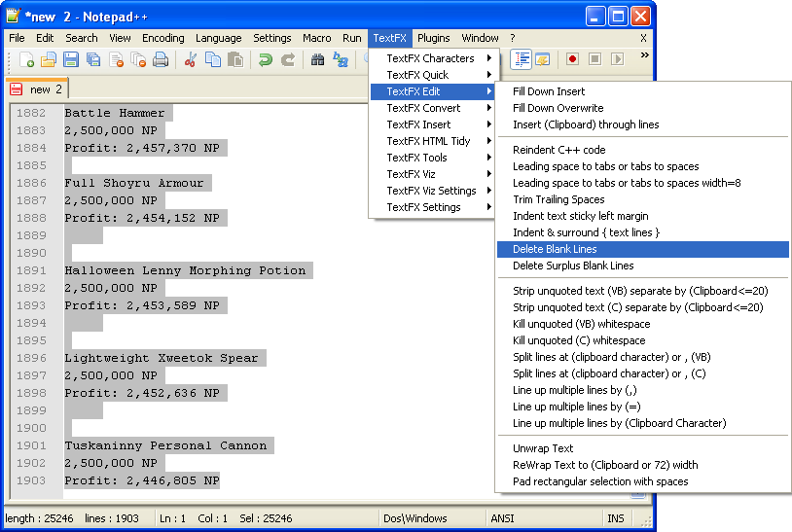Click the INS mode status bar entry
The image size is (792, 532).
pos(616,518)
